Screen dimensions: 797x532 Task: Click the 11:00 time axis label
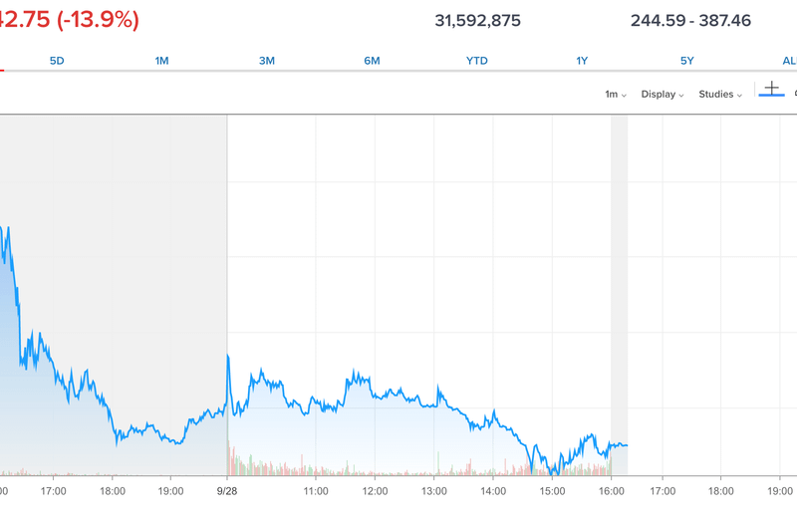coord(316,490)
